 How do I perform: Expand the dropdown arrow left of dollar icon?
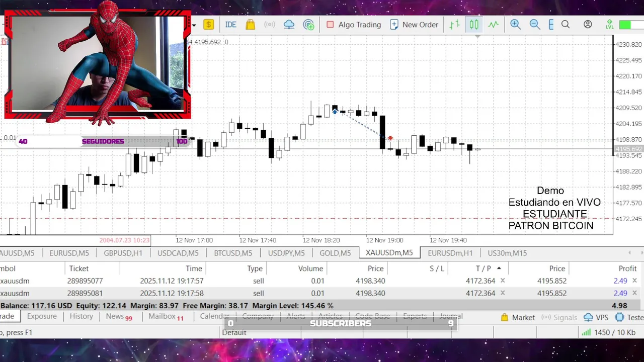pyautogui.click(x=194, y=25)
